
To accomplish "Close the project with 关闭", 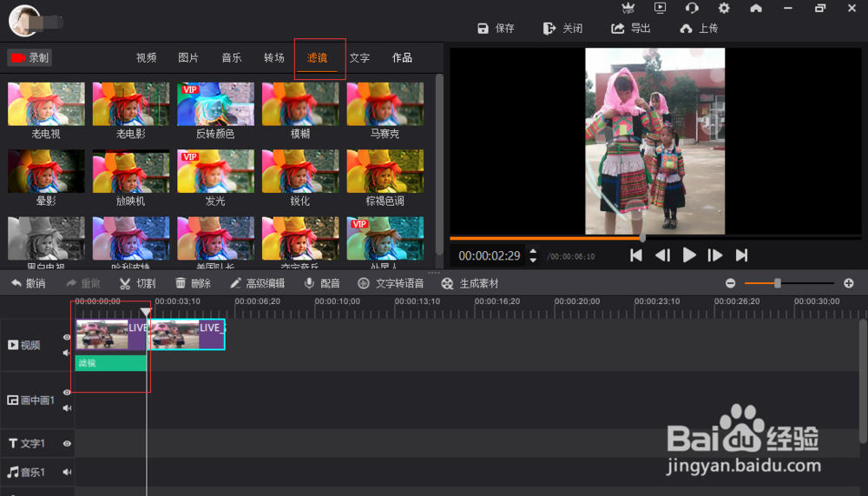I will tap(563, 29).
